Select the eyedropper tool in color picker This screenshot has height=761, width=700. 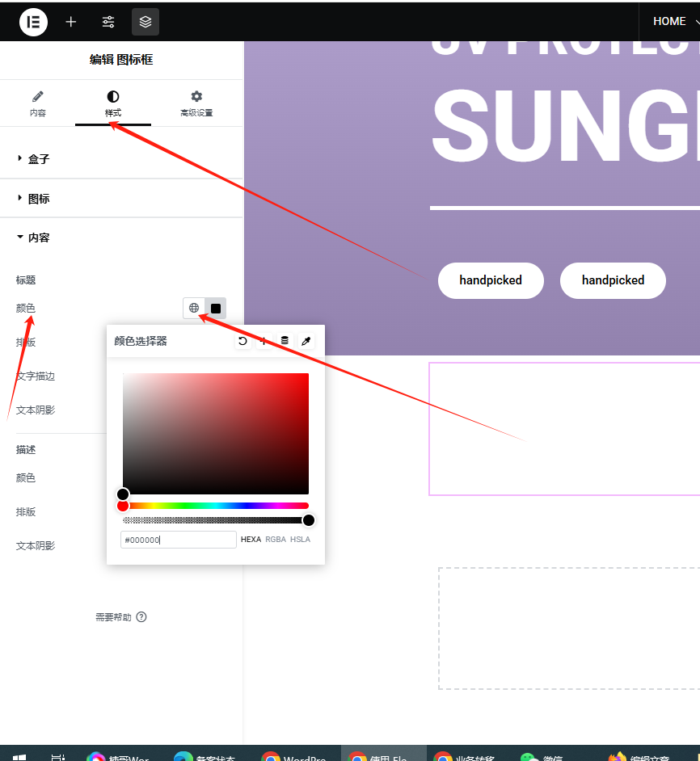pos(306,342)
